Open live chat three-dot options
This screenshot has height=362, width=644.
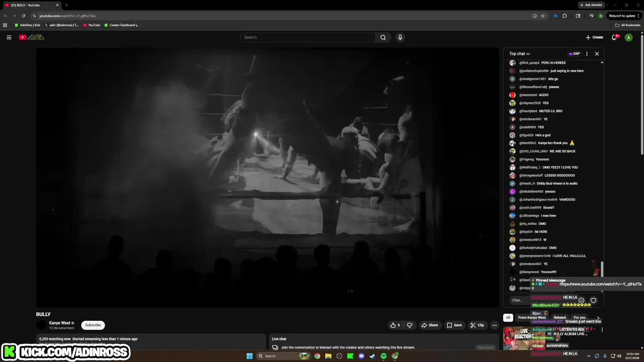pyautogui.click(x=587, y=54)
